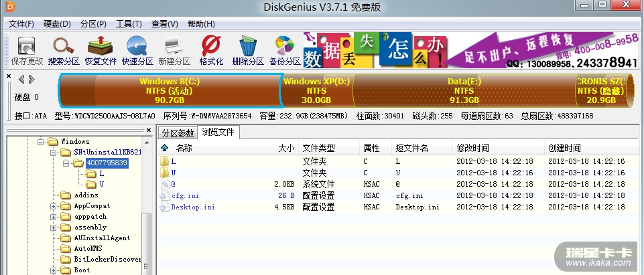Viewport: 644px width, 275px height.
Task: Click the @ system file icon
Action: pos(165,185)
